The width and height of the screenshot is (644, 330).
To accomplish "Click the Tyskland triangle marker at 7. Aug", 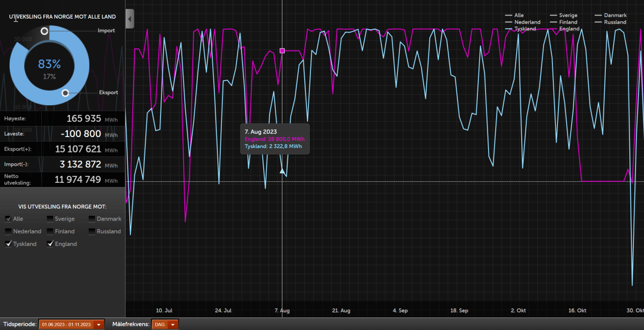I will (x=282, y=171).
